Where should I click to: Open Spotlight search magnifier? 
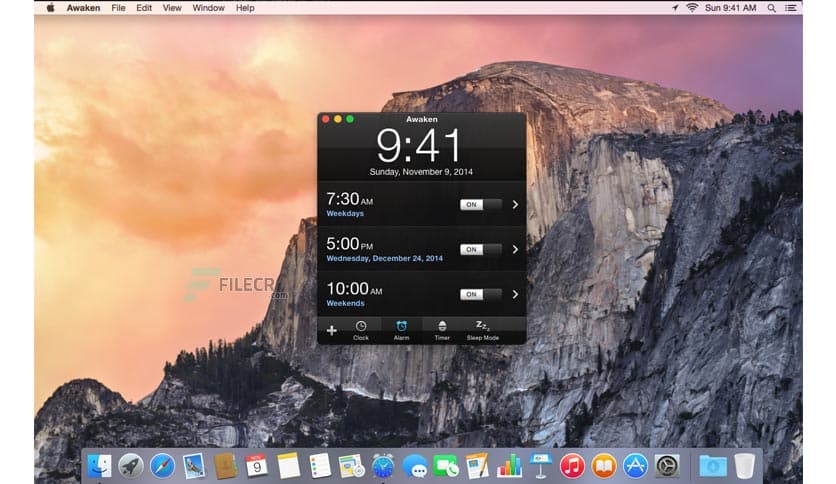[771, 8]
